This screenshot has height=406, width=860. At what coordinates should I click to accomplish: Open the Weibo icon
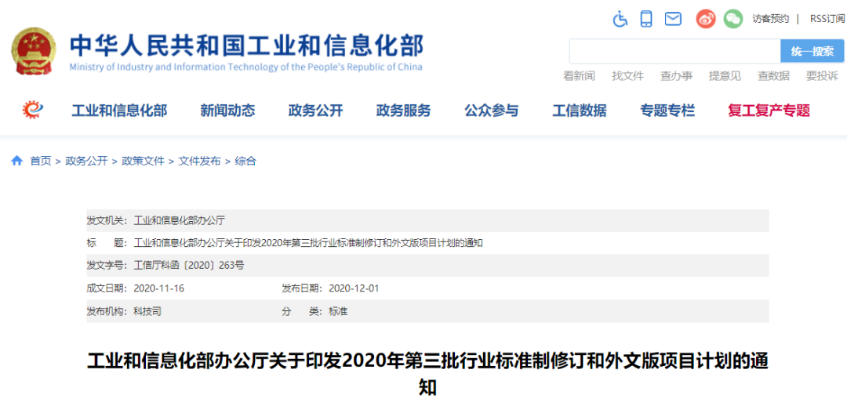pyautogui.click(x=706, y=19)
